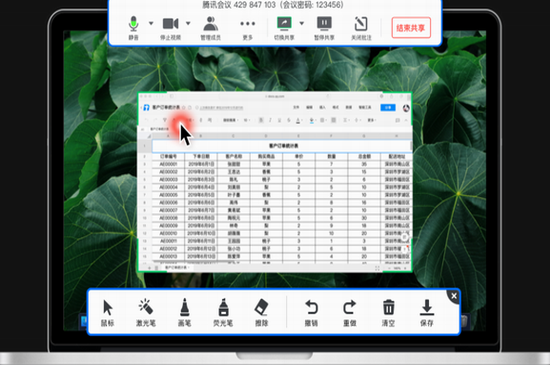Clear all annotations with 清空 trash icon
This screenshot has width=550, height=365.
pos(388,313)
